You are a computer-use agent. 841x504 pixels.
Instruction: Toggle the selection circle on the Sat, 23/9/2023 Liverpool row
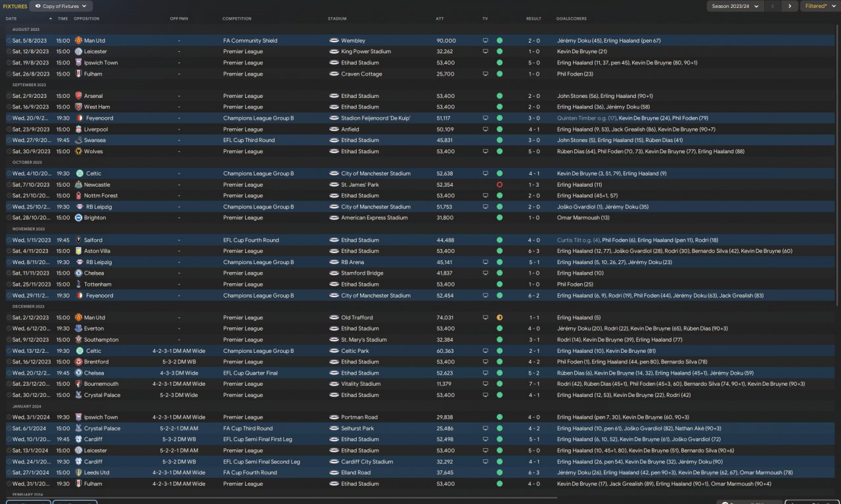[x=9, y=129]
